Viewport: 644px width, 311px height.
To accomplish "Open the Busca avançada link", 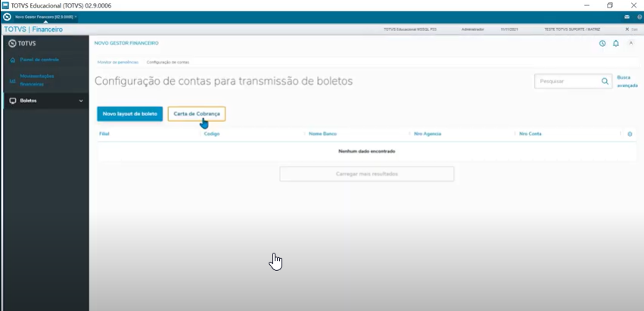I will pyautogui.click(x=627, y=81).
